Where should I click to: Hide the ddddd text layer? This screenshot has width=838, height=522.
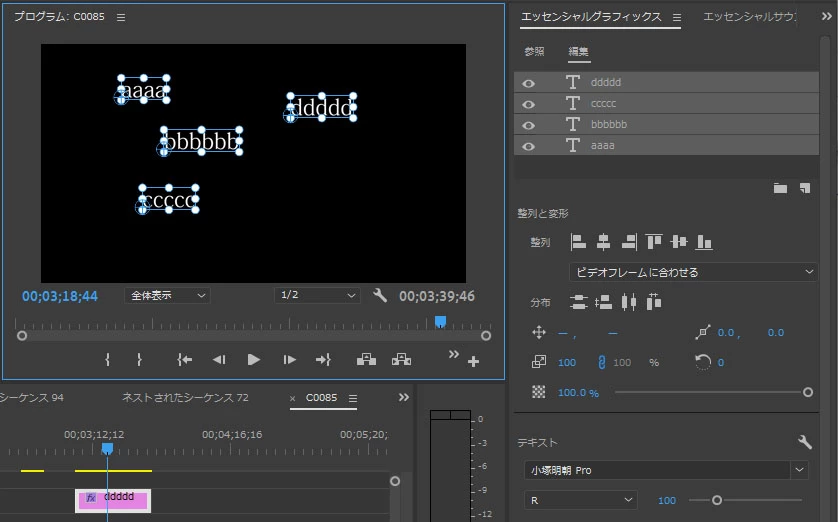[x=528, y=83]
